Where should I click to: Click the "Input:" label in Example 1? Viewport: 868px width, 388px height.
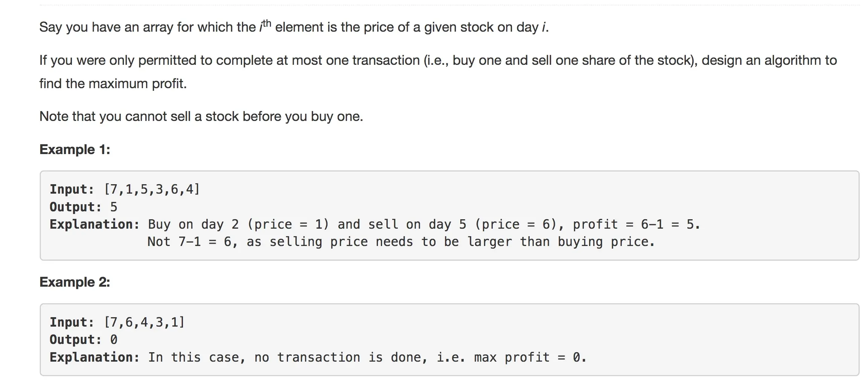pyautogui.click(x=72, y=189)
